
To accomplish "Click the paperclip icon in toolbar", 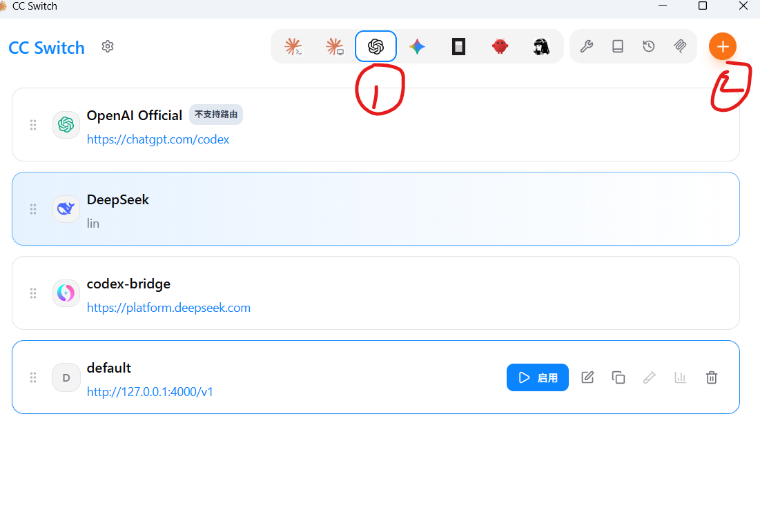I will click(x=680, y=46).
